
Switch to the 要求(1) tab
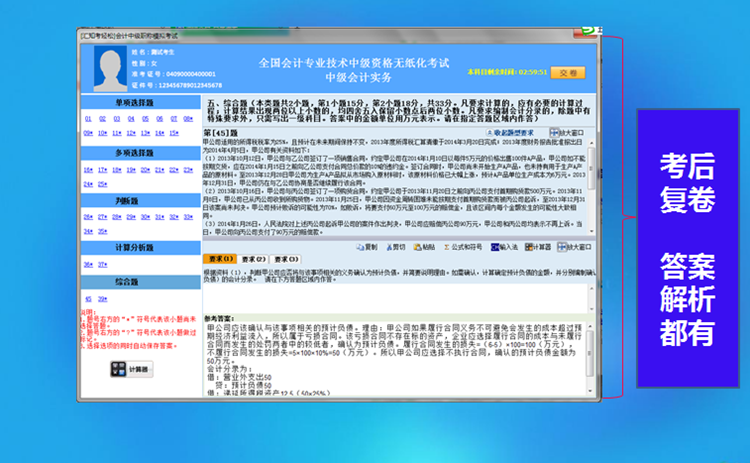pos(220,259)
